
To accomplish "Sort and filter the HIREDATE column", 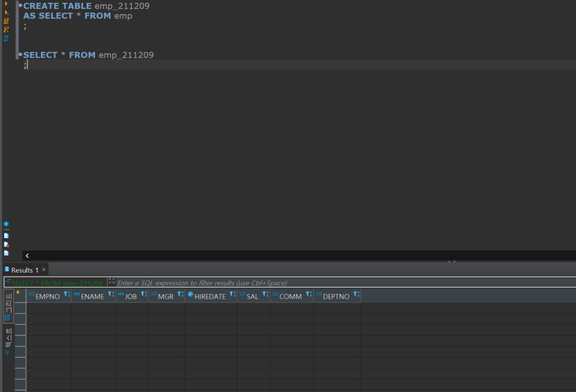I will (x=233, y=294).
